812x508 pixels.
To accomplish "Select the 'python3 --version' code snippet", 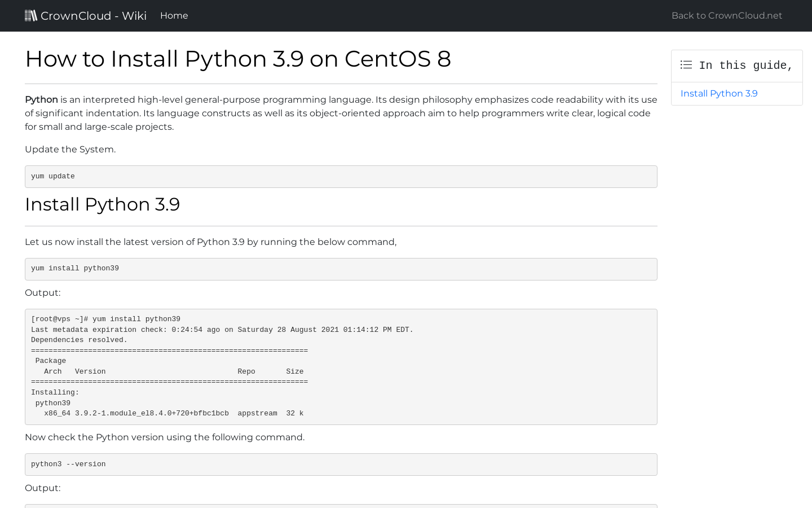I will click(341, 464).
